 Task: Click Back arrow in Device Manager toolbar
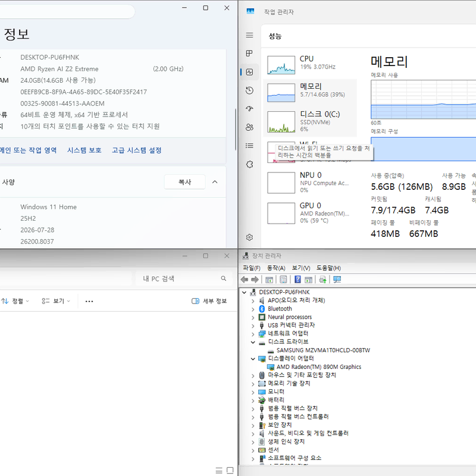(x=245, y=279)
